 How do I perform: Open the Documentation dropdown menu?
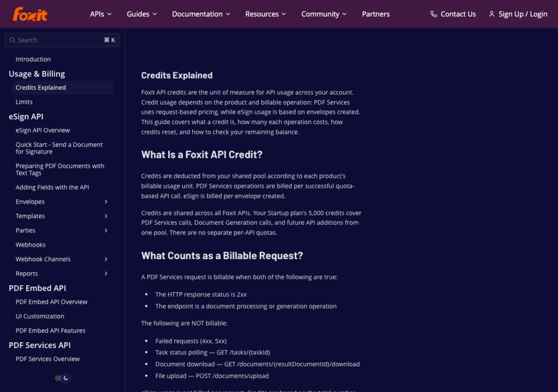pyautogui.click(x=201, y=14)
